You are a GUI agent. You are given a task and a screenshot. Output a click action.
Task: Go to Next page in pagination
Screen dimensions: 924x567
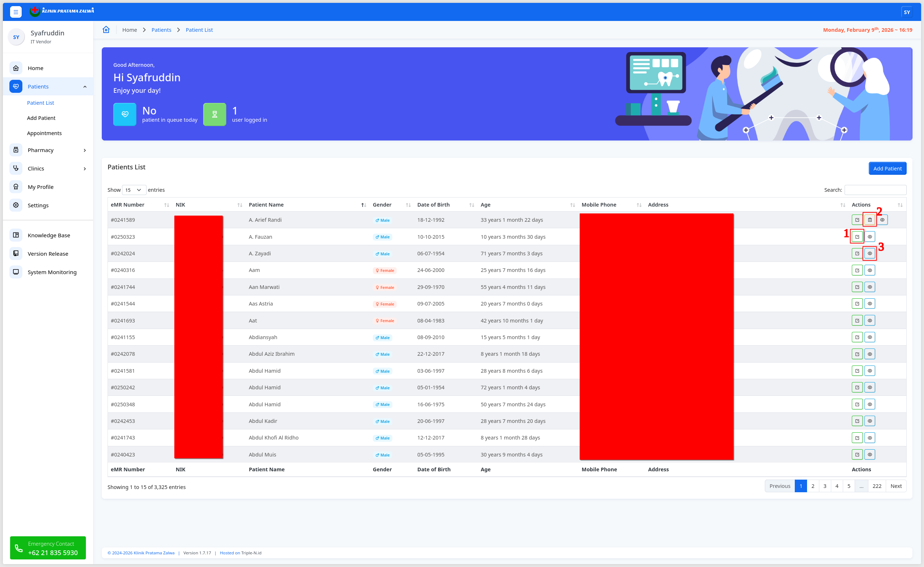click(895, 486)
